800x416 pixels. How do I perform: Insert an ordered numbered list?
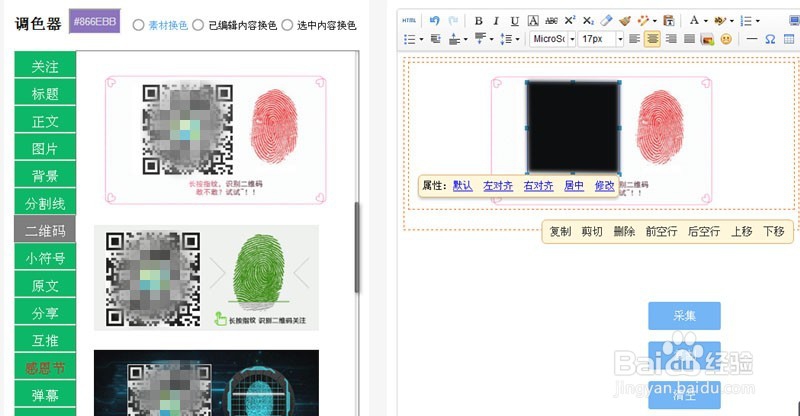(746, 21)
